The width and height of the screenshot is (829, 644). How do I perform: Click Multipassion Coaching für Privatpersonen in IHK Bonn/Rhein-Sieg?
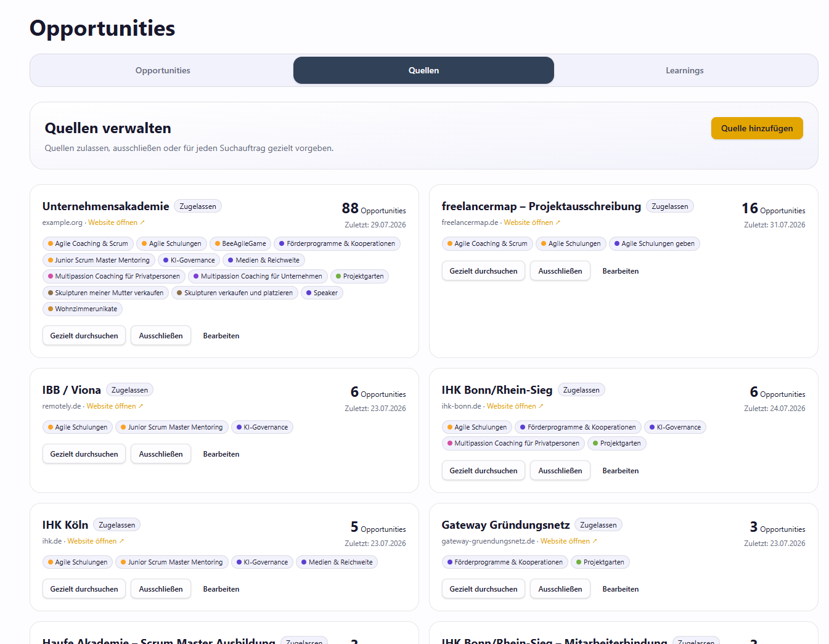[x=513, y=443]
